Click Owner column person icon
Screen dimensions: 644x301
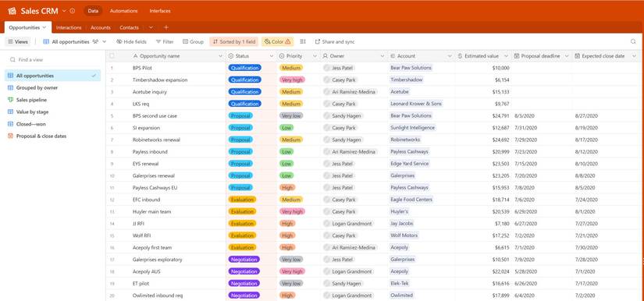click(x=326, y=56)
